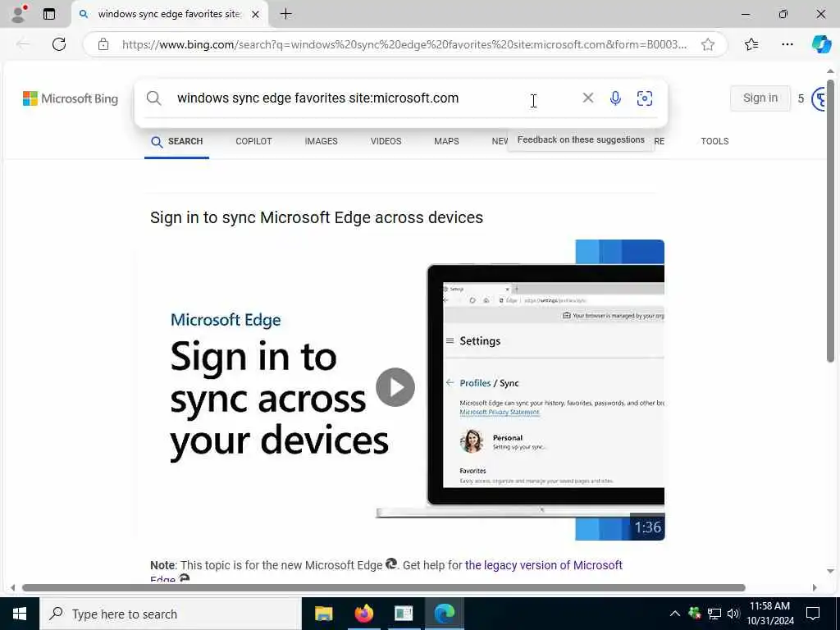
Task: Open the network status tray icon
Action: click(x=714, y=614)
